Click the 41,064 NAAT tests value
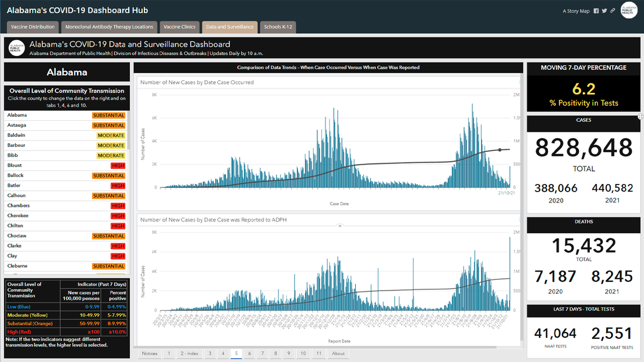 [555, 334]
